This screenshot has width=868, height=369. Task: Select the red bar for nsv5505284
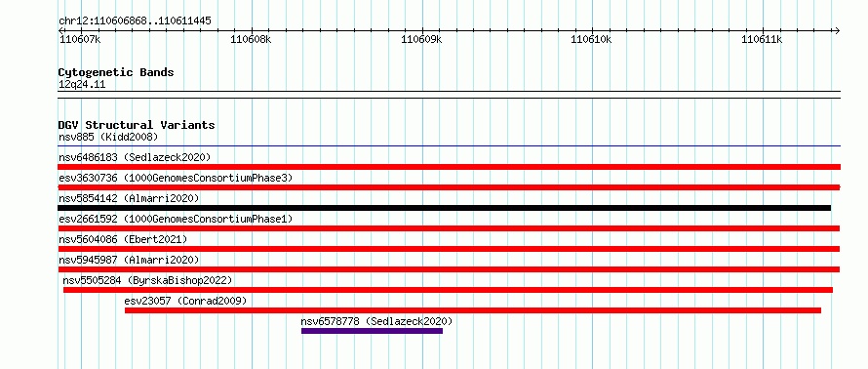coord(449,290)
